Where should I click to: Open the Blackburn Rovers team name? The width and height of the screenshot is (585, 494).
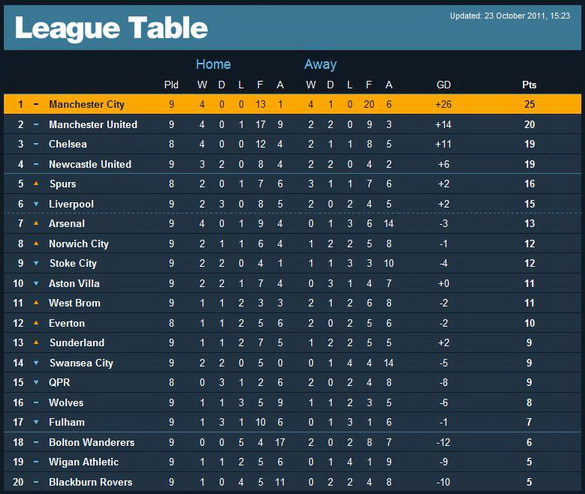(90, 482)
